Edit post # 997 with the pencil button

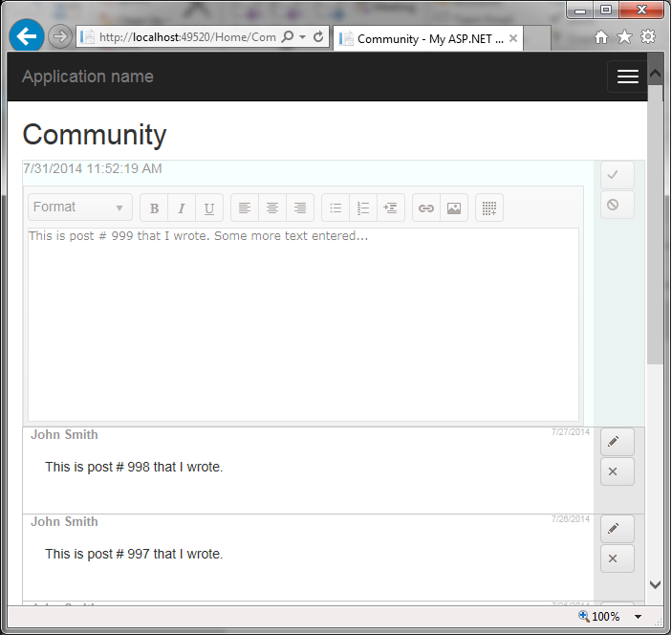pos(618,529)
